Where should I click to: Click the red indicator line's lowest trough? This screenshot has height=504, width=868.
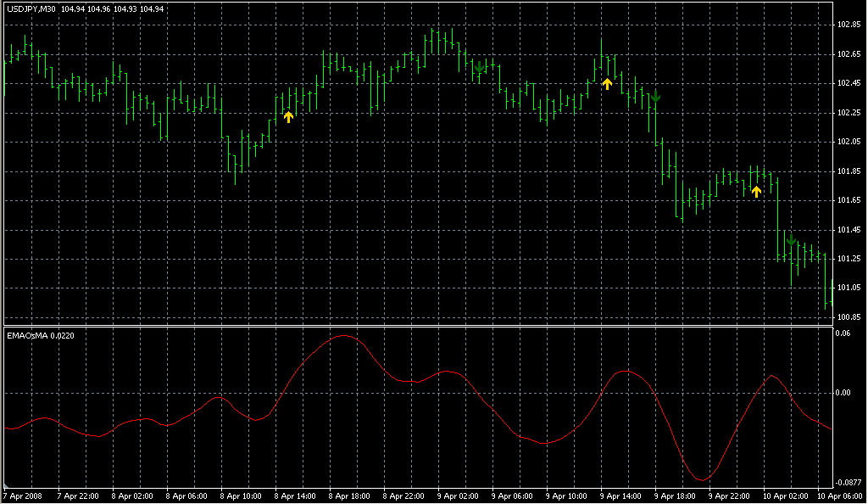pos(702,480)
